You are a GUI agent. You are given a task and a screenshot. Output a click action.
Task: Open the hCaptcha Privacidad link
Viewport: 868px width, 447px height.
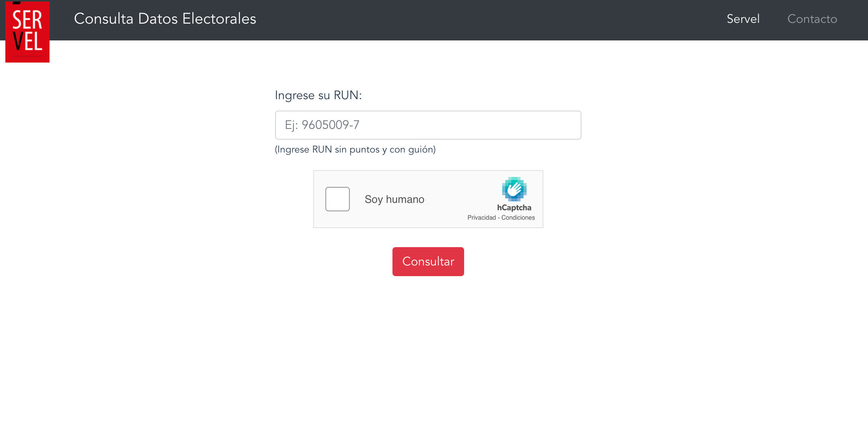(x=482, y=218)
